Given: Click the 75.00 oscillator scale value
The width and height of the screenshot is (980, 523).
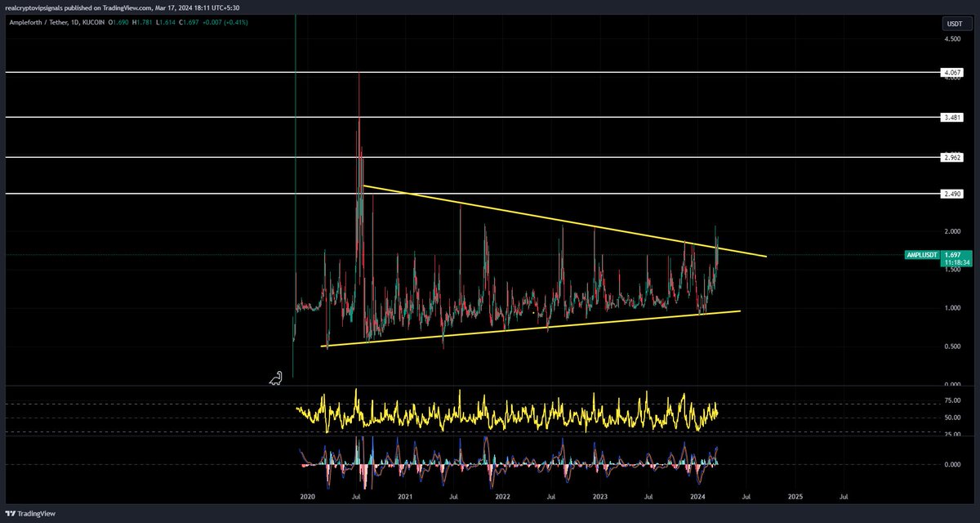Looking at the screenshot, I should pos(952,400).
